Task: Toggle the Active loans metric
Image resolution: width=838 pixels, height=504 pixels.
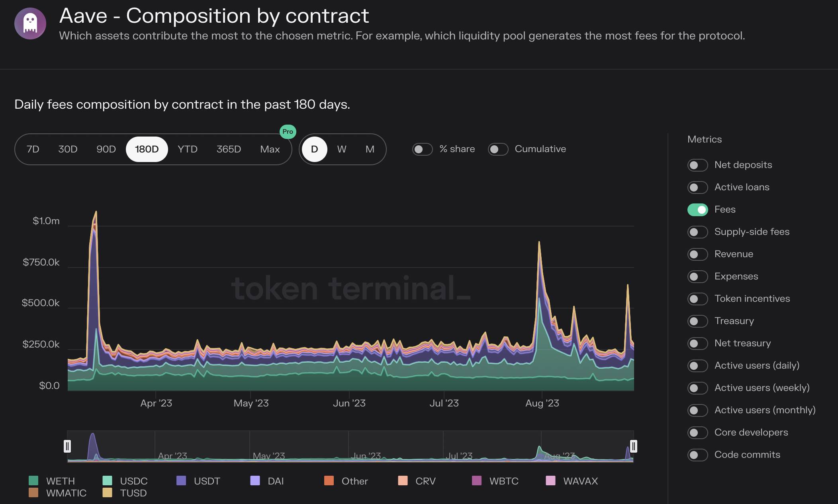Action: click(x=697, y=188)
